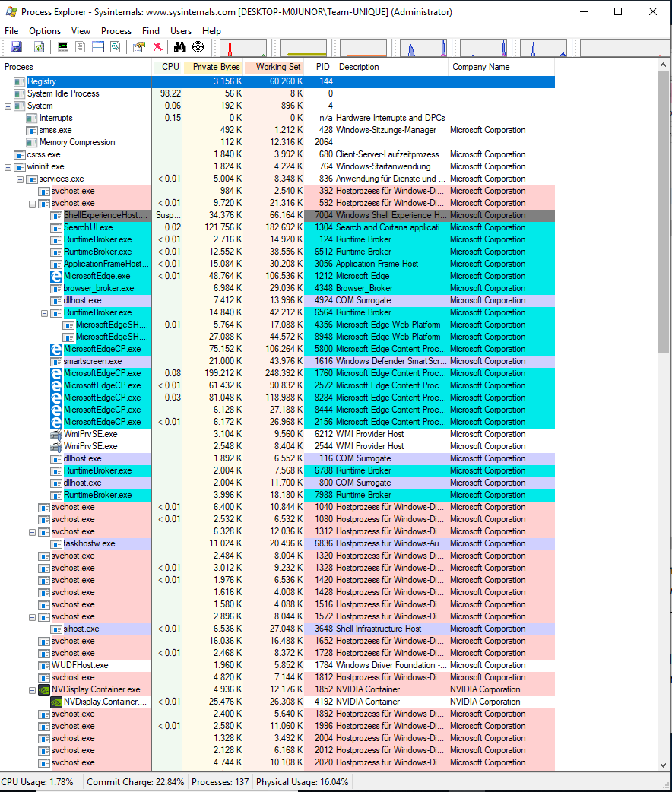Image resolution: width=672 pixels, height=792 pixels.
Task: Click the Process Explorer title bar icon
Action: 11,11
